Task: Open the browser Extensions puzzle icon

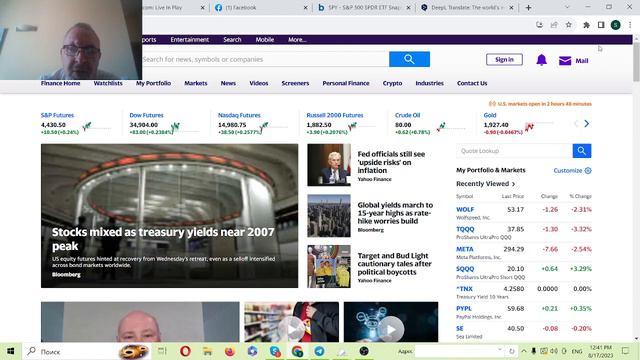Action: 587,25
